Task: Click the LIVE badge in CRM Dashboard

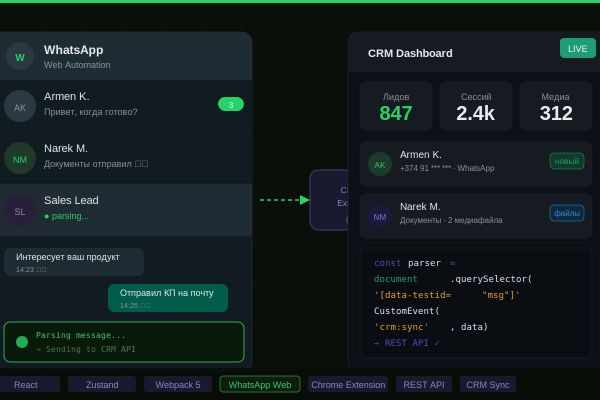Action: pos(578,48)
